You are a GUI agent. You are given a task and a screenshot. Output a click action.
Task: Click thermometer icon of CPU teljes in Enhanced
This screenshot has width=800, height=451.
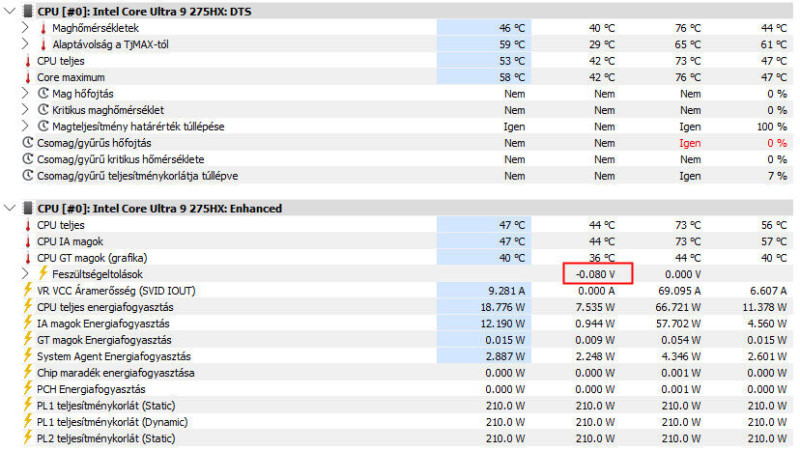tap(28, 225)
